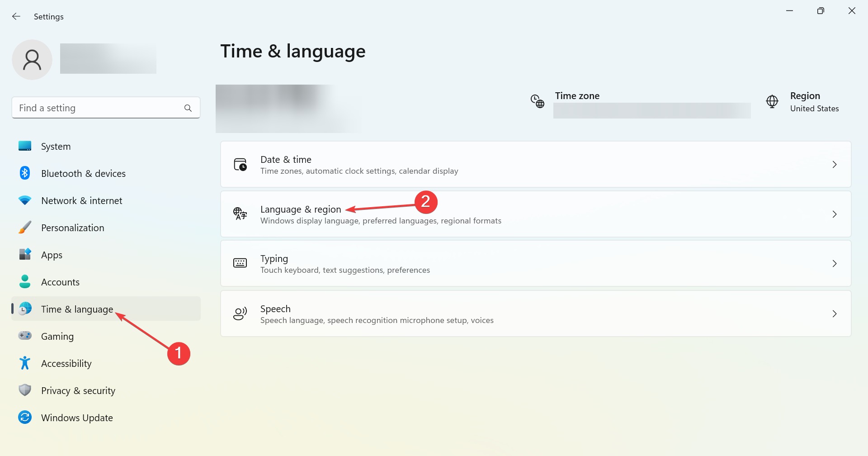Close the Settings window

tap(852, 10)
